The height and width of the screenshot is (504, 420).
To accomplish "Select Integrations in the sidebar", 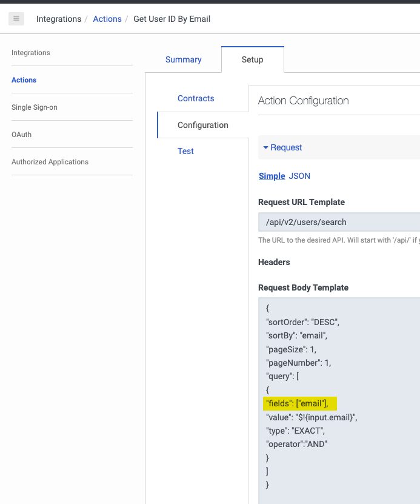I will (31, 53).
